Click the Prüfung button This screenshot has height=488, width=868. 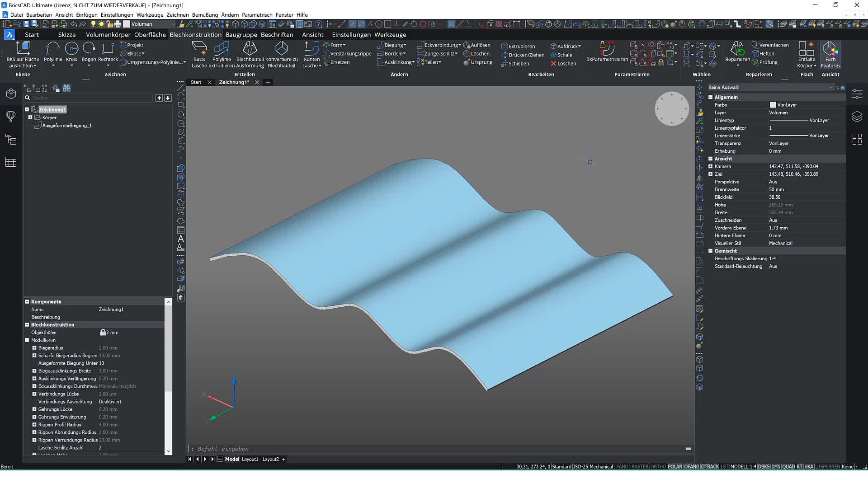pyautogui.click(x=765, y=62)
